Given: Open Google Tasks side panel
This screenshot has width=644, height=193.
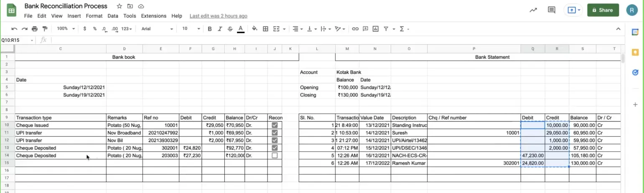Looking at the screenshot, I should (635, 72).
